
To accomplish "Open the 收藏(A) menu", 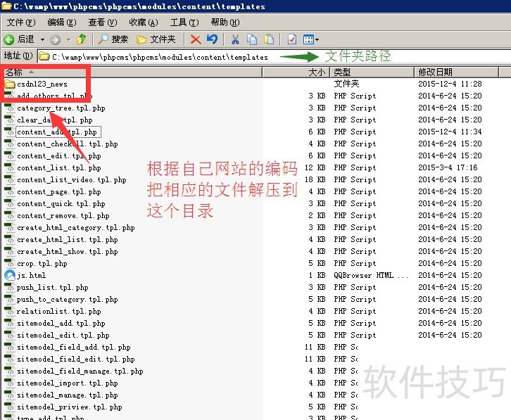I will tap(144, 22).
